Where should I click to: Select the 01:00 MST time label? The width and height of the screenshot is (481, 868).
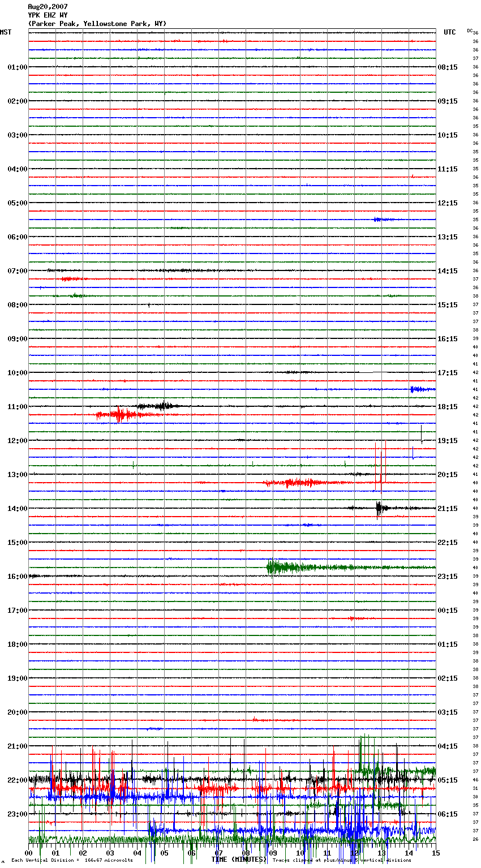18,67
